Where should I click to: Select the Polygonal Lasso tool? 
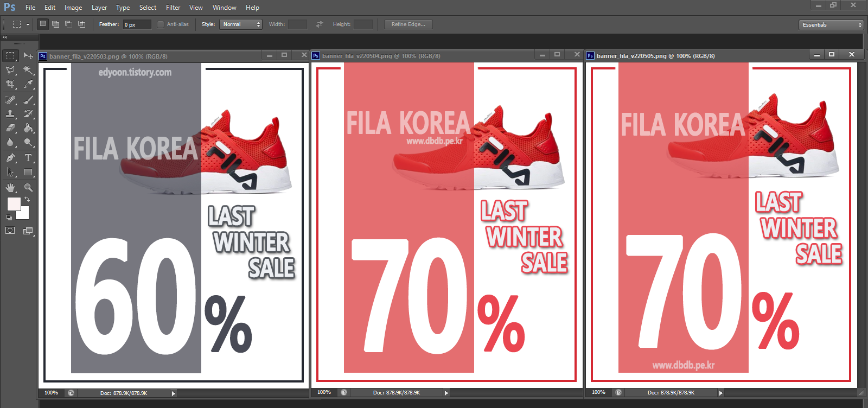coord(10,70)
